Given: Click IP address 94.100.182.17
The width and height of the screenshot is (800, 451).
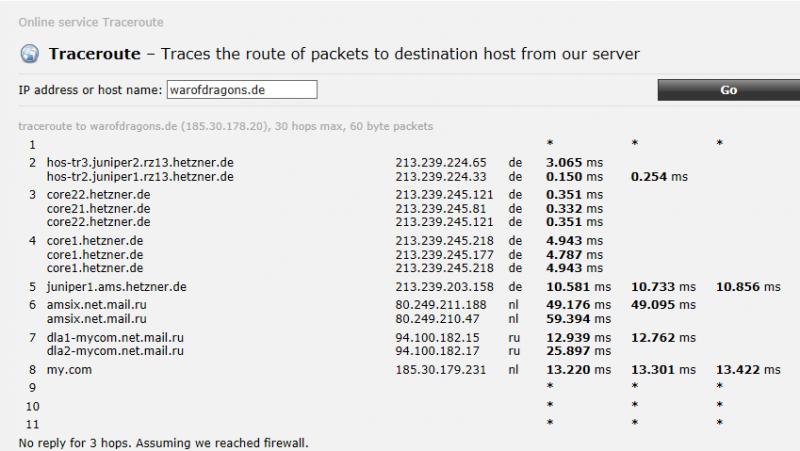Looking at the screenshot, I should click(437, 351).
